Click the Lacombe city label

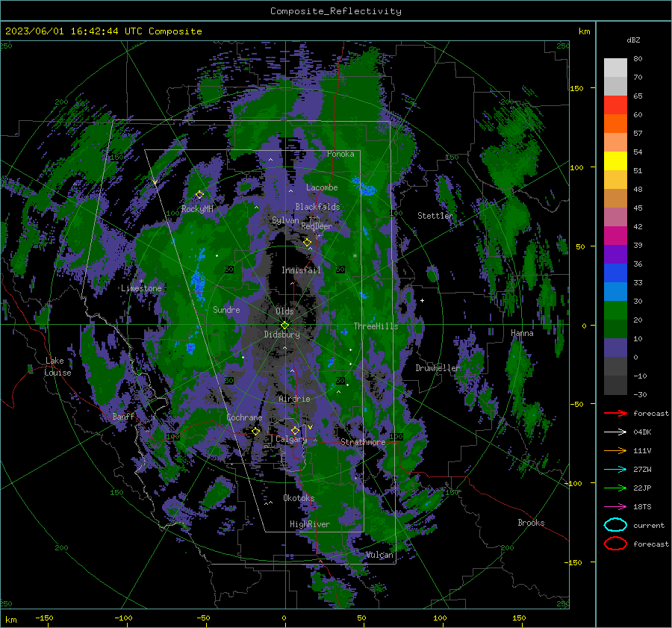(322, 187)
